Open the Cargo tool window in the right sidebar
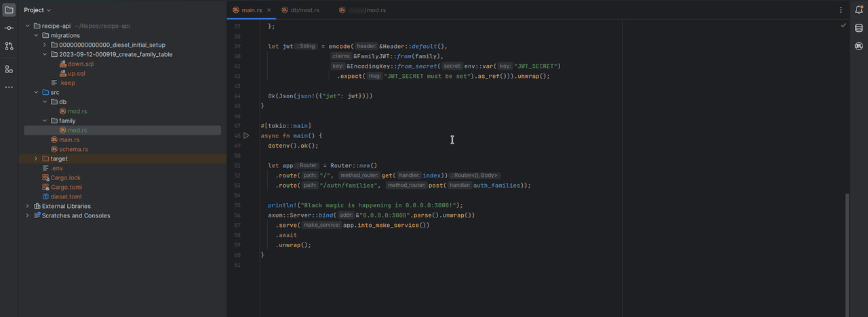868x317 pixels. click(859, 46)
